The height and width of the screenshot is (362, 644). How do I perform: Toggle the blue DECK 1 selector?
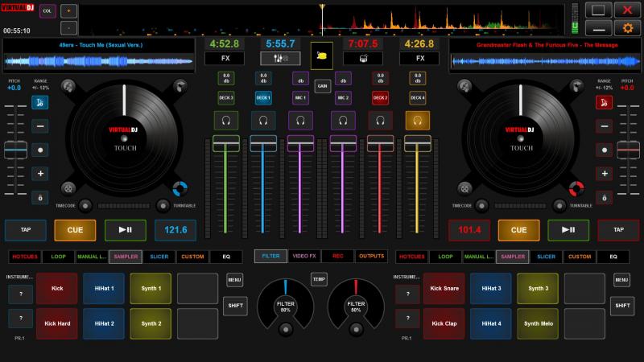[263, 97]
